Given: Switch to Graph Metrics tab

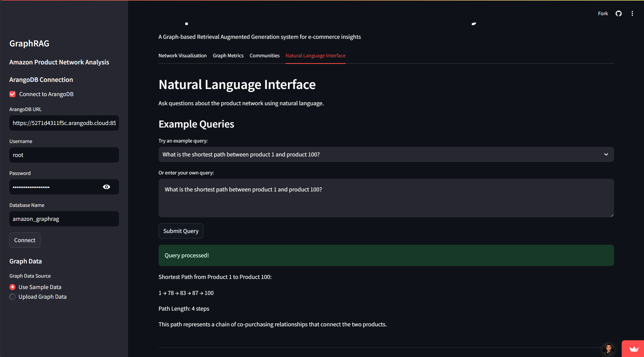Looking at the screenshot, I should (228, 56).
